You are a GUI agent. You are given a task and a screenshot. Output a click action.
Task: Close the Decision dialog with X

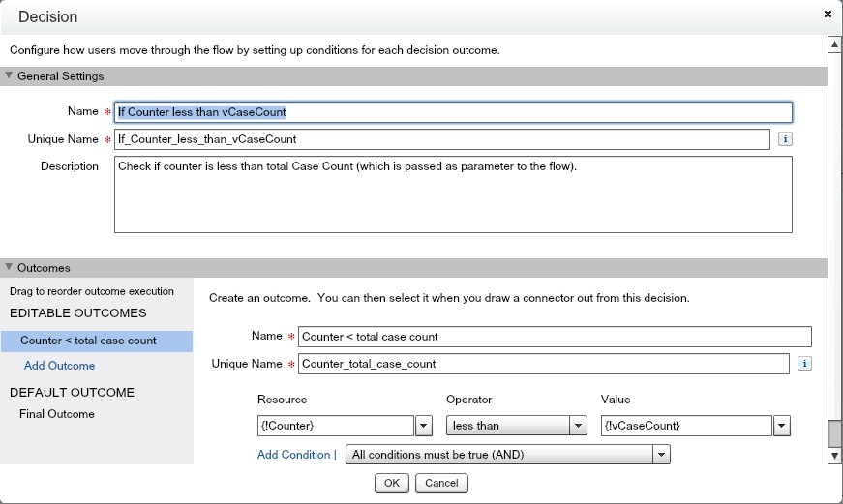(x=828, y=15)
